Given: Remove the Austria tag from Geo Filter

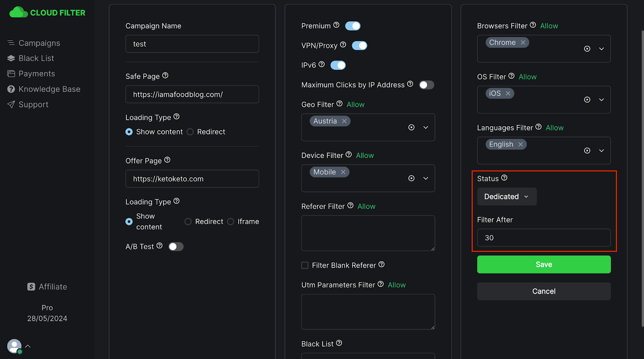Looking at the screenshot, I should coord(344,121).
